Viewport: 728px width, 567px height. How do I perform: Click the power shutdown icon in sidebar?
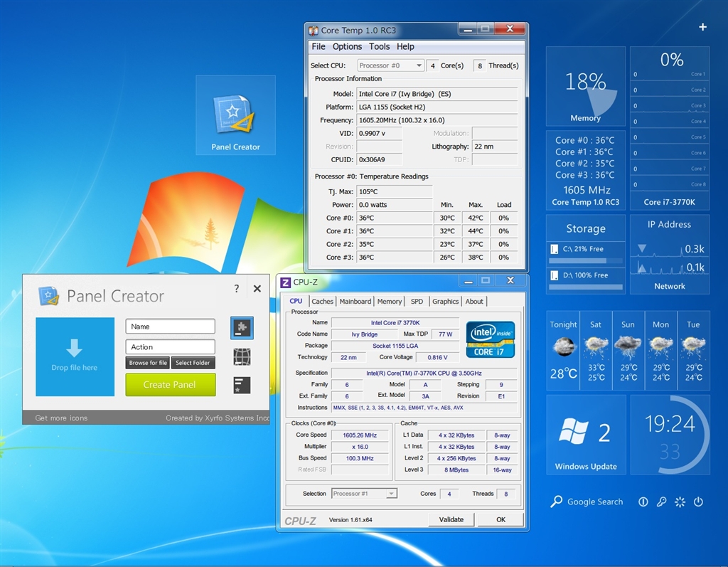698,502
